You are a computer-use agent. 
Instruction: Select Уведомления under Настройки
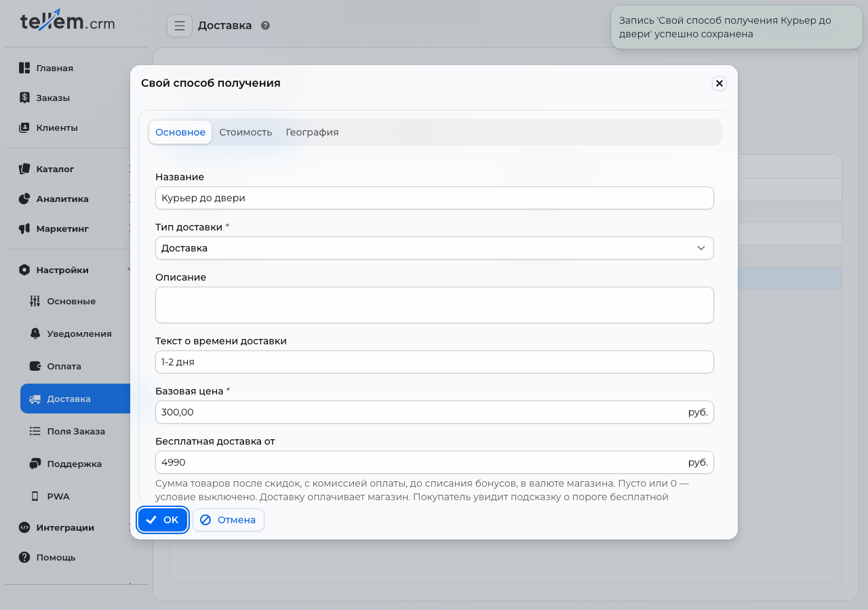(x=79, y=333)
